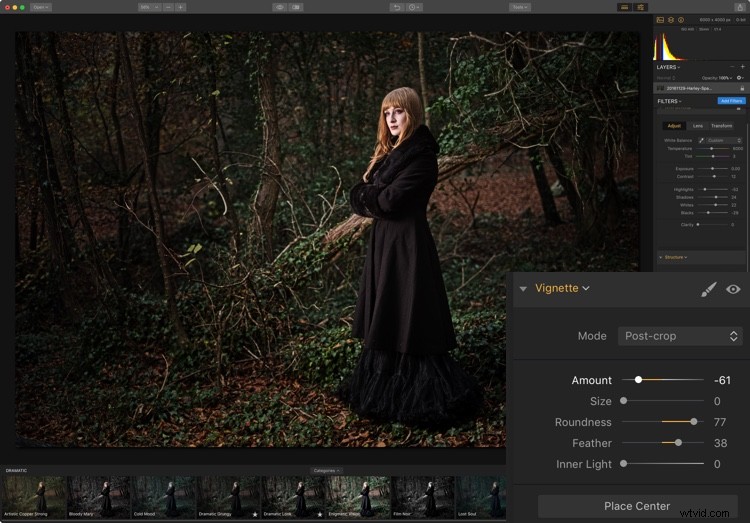Click the undo arrow icon
750x523 pixels.
pos(397,7)
